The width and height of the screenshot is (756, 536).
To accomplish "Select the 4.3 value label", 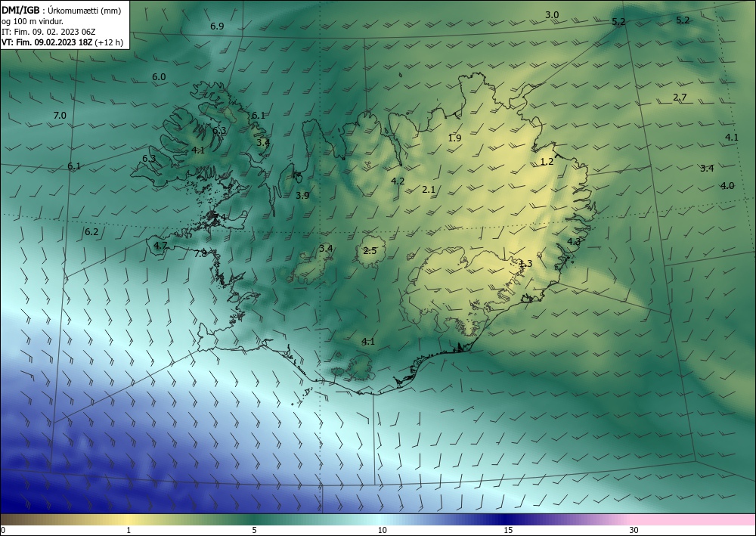I will coord(574,241).
